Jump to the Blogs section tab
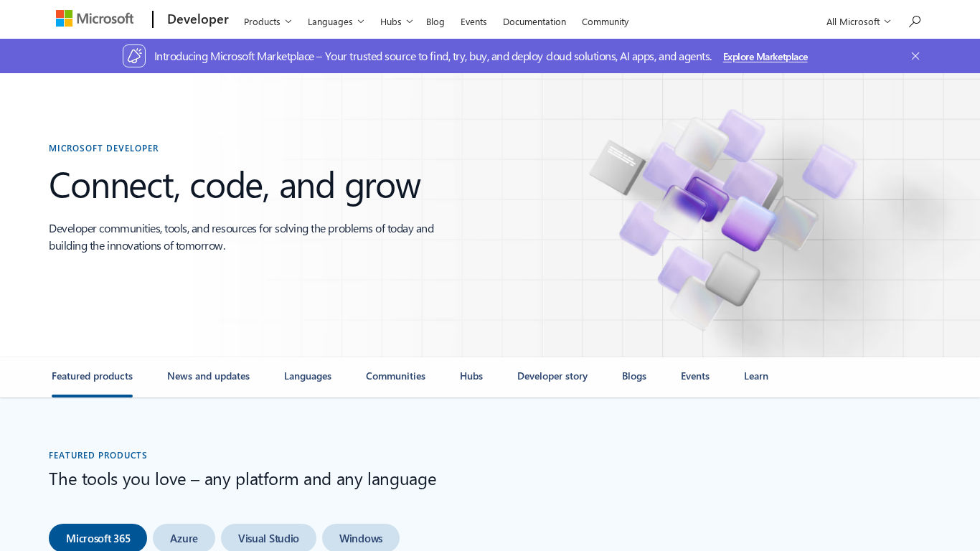The image size is (980, 551). point(634,377)
